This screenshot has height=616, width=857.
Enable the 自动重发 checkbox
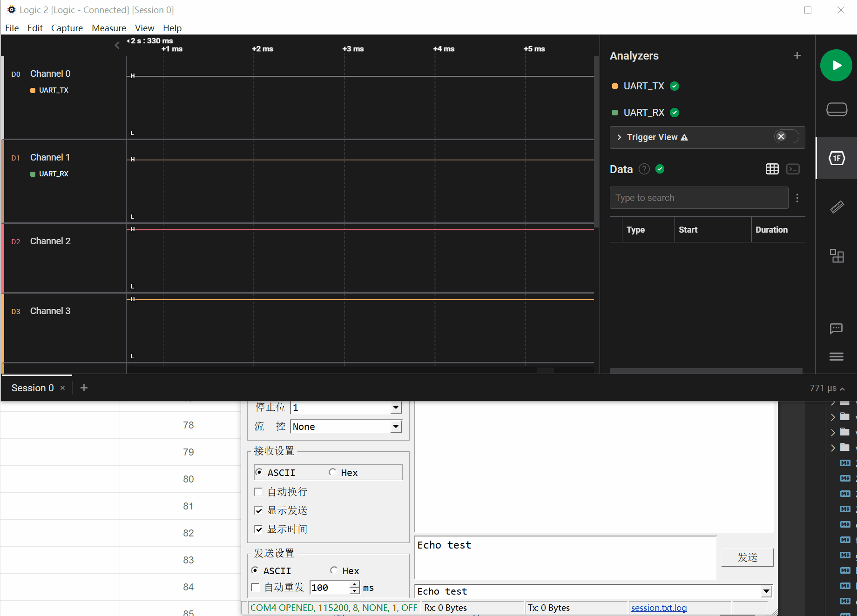255,587
